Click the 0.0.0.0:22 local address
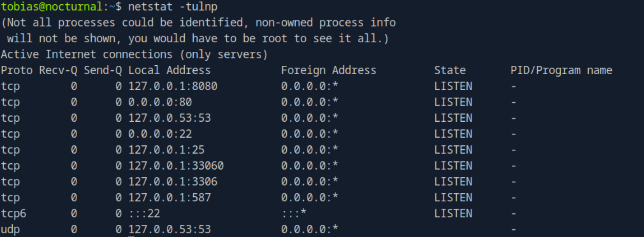This screenshot has width=644, height=237. [160, 134]
